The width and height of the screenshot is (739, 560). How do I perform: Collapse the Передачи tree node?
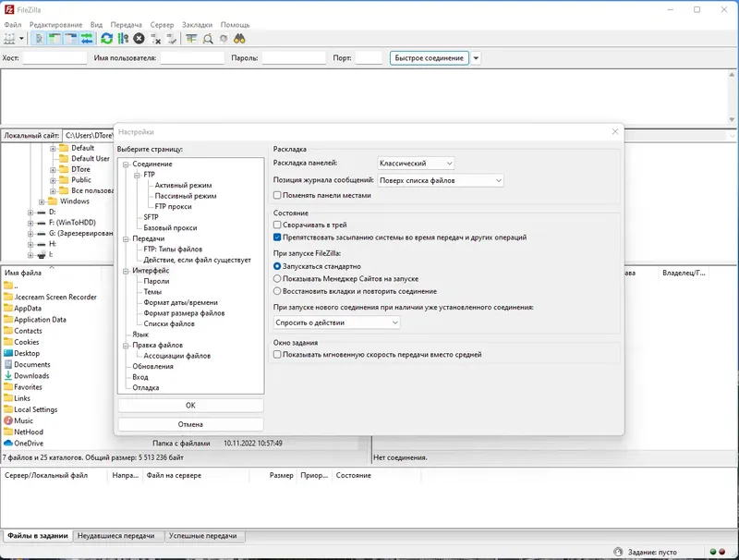126,239
